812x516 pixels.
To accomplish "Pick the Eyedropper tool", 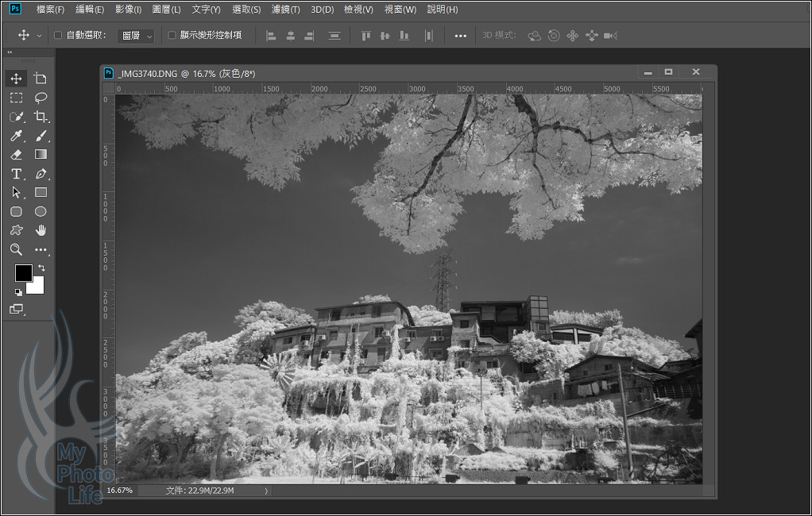I will (16, 136).
